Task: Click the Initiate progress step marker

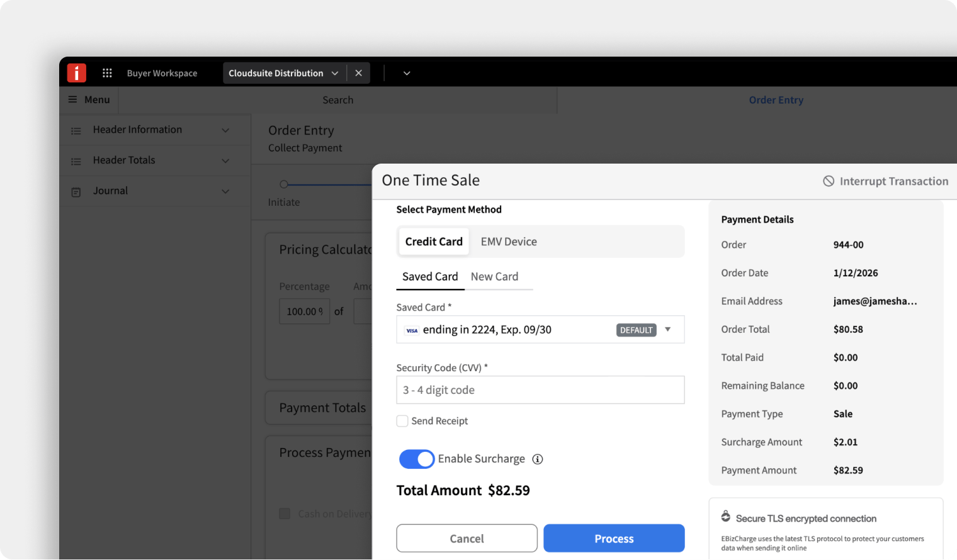Action: point(284,184)
